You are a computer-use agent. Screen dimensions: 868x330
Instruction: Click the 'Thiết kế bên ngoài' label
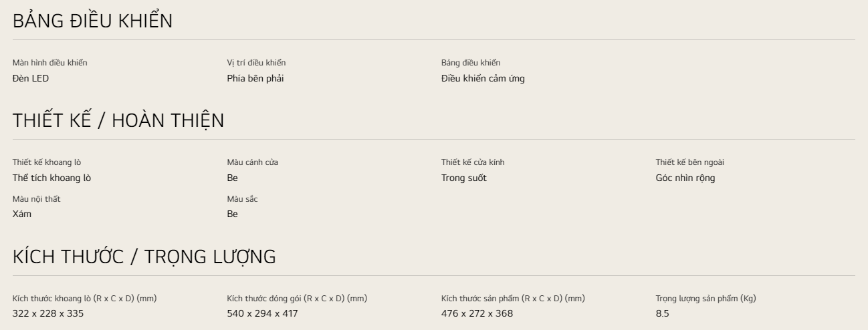click(689, 162)
